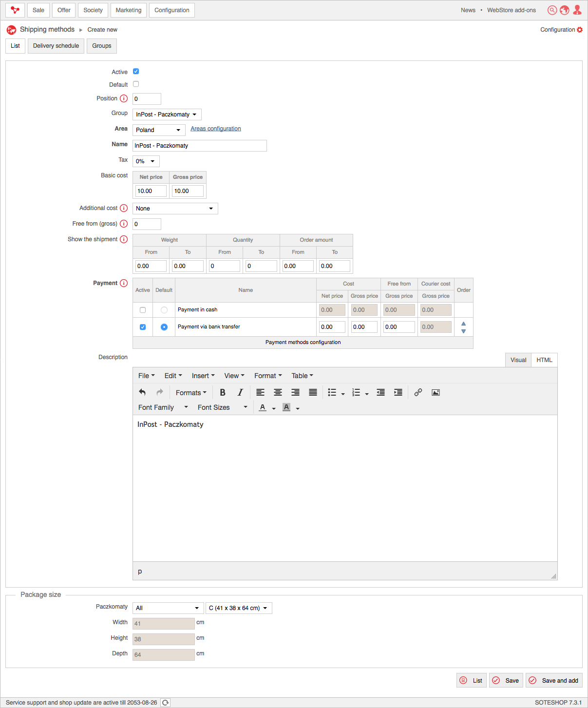Uncheck the Active checkbox
The image size is (588, 708).
[136, 72]
